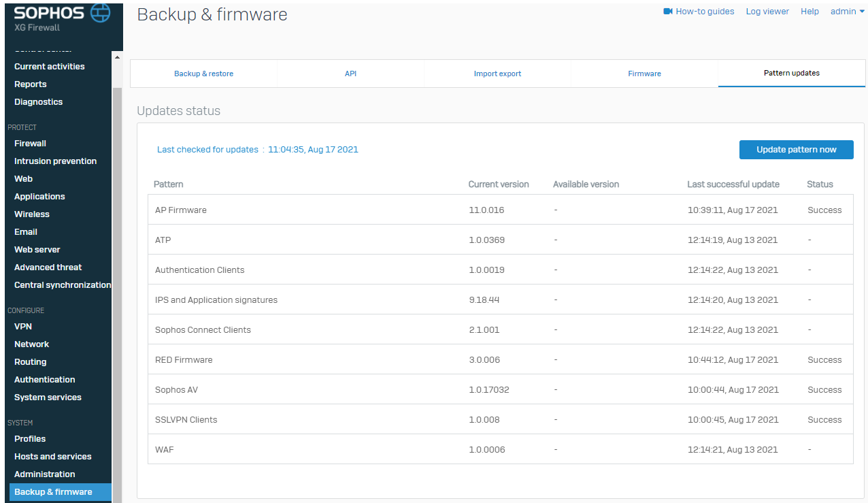
Task: Click WAF update time 12:14:21
Action: coord(733,450)
